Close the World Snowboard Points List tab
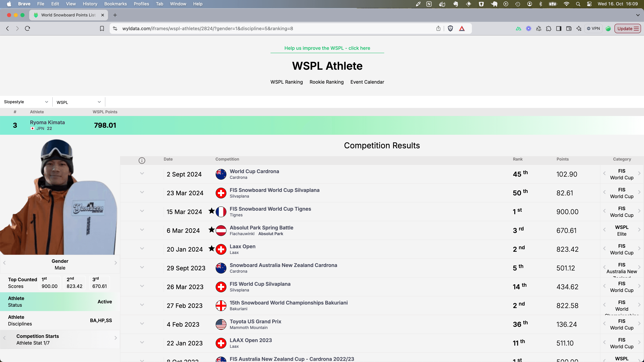The width and height of the screenshot is (644, 362). (102, 15)
